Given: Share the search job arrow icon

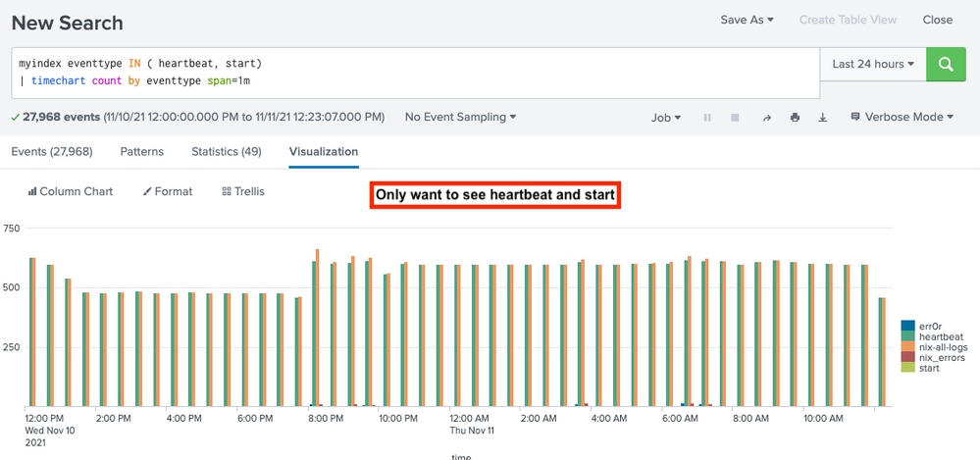Looking at the screenshot, I should click(767, 118).
